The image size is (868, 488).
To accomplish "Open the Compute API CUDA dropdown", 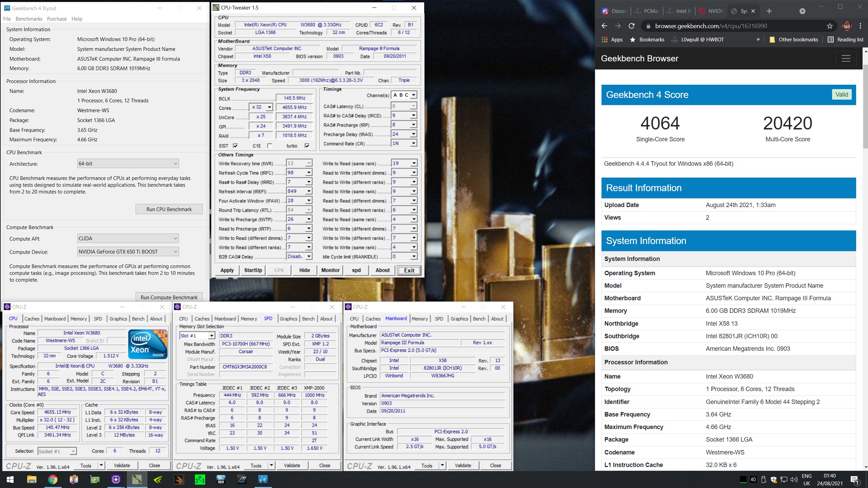I will (x=128, y=238).
